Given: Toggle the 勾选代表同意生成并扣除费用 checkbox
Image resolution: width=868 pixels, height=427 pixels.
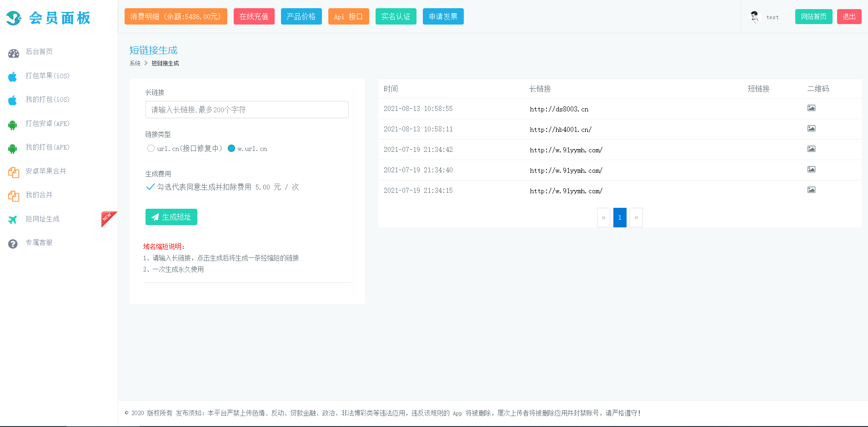Looking at the screenshot, I should click(150, 187).
